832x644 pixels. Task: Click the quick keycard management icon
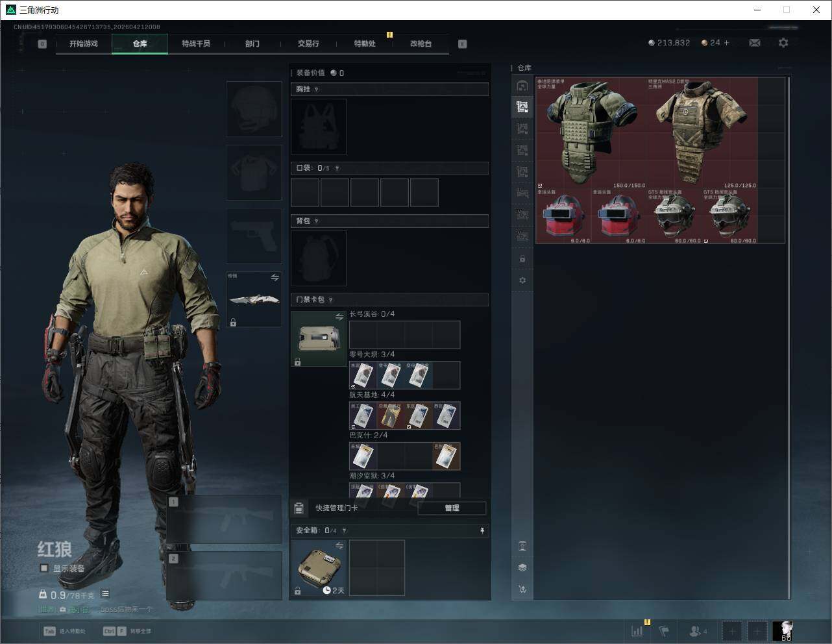[299, 508]
